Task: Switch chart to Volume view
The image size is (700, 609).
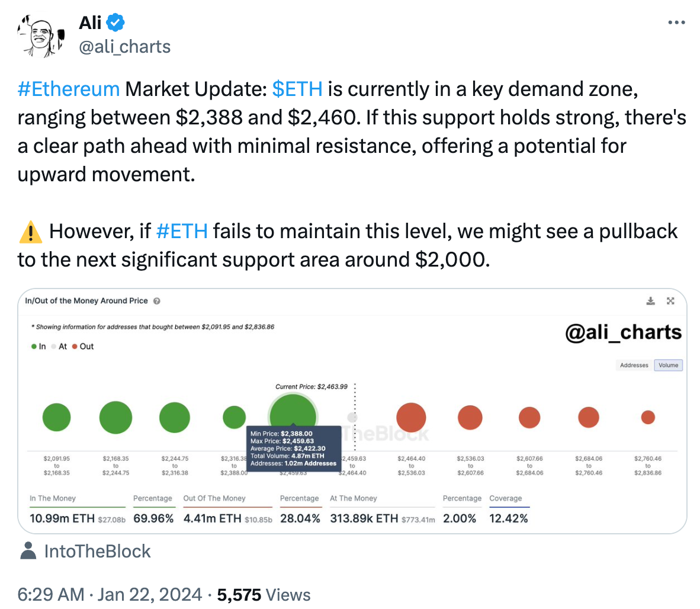Action: pos(668,365)
